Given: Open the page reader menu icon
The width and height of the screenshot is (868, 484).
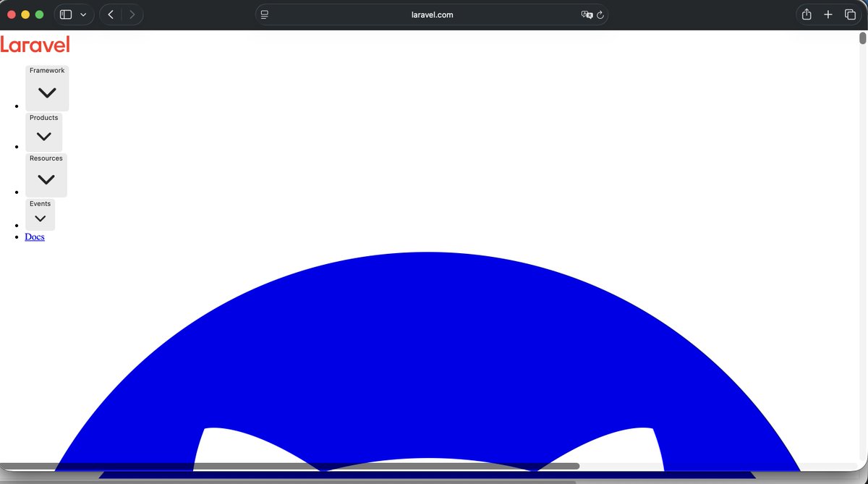Looking at the screenshot, I should 265,14.
